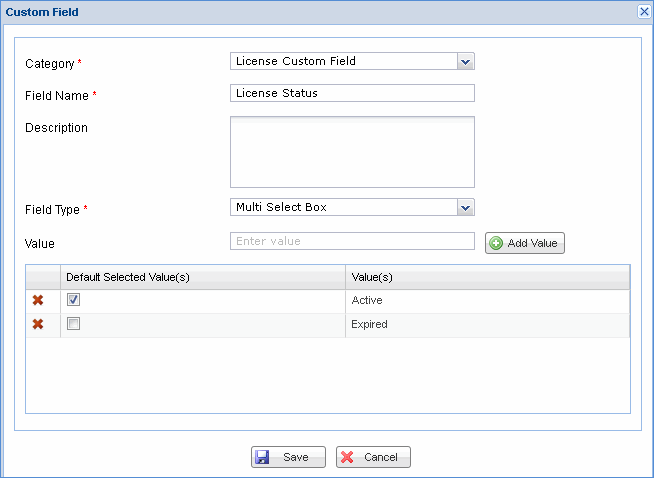
Task: Click the green plus icon beside Value
Action: 496,243
